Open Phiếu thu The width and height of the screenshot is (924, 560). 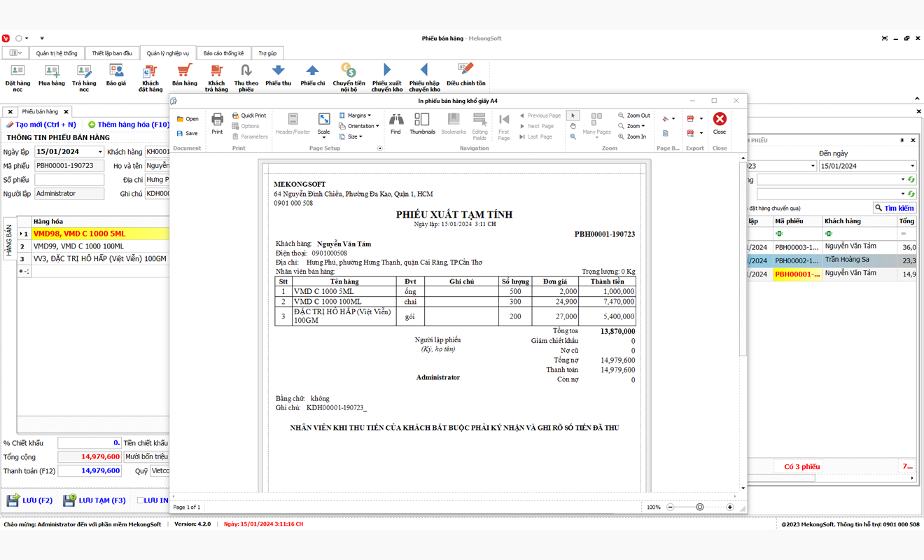point(278,76)
